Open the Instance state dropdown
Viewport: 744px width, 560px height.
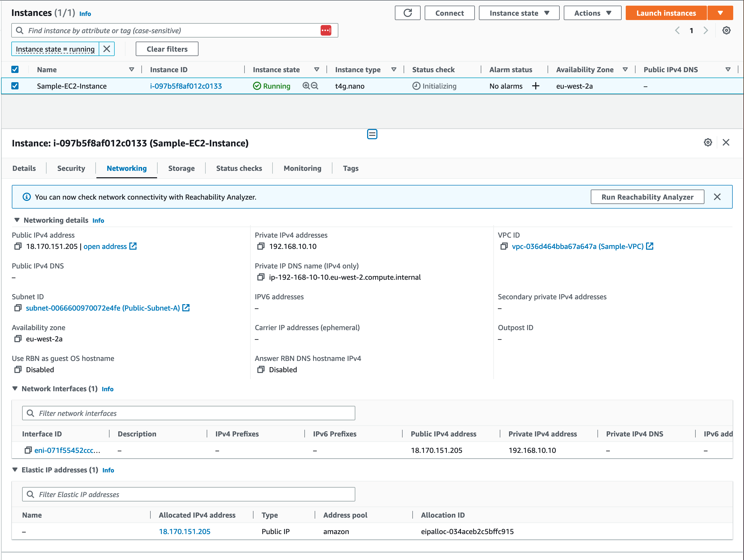519,13
